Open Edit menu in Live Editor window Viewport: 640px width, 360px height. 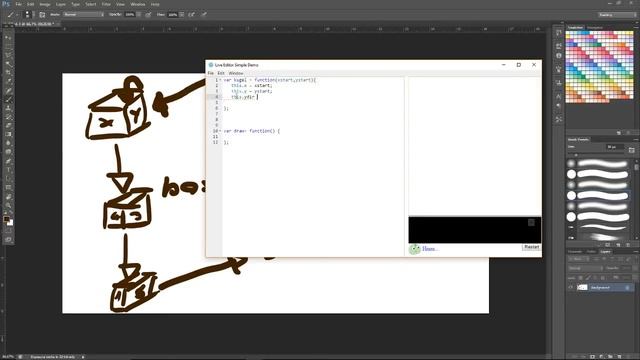221,73
